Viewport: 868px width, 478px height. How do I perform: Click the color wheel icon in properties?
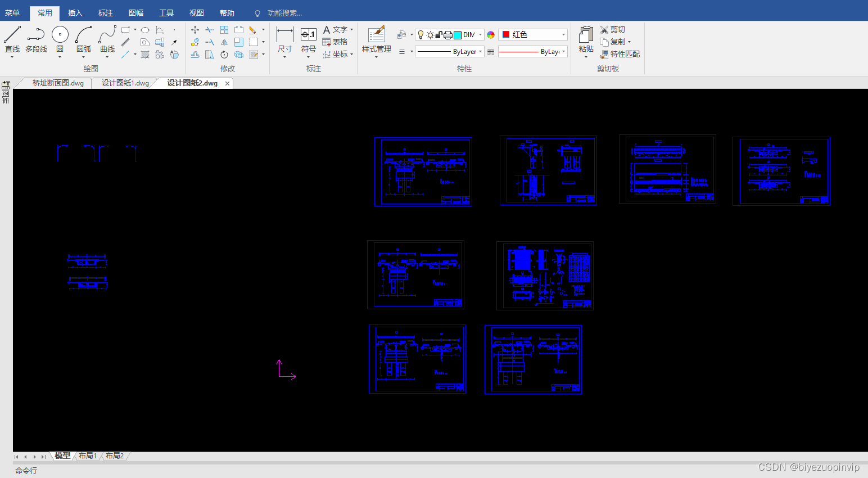491,35
